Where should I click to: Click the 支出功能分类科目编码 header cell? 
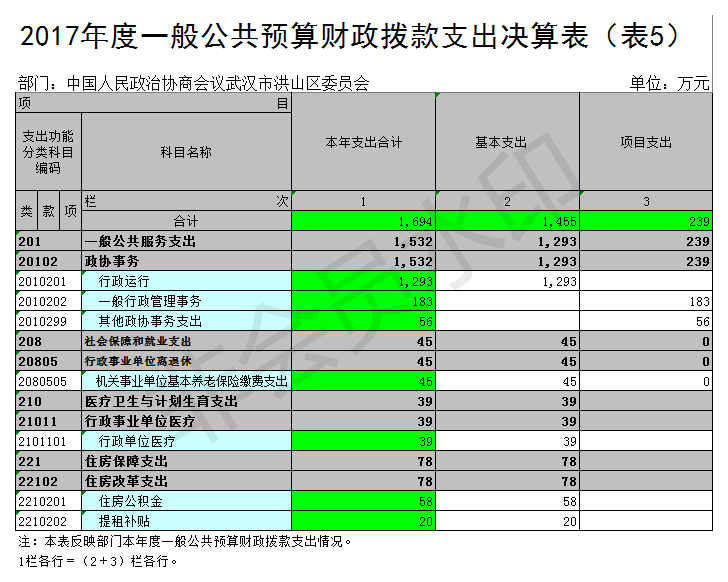pos(48,152)
